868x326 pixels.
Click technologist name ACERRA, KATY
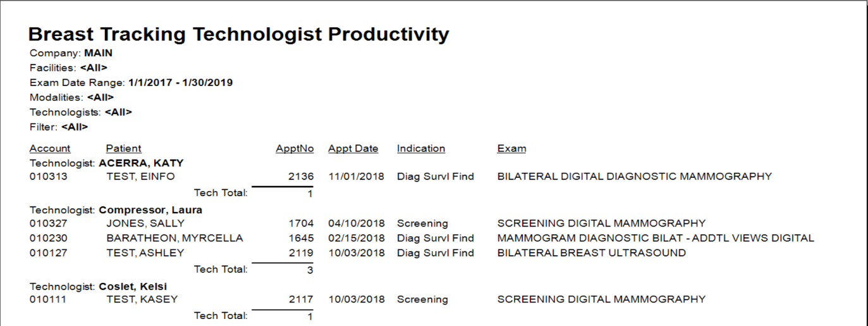pos(141,163)
